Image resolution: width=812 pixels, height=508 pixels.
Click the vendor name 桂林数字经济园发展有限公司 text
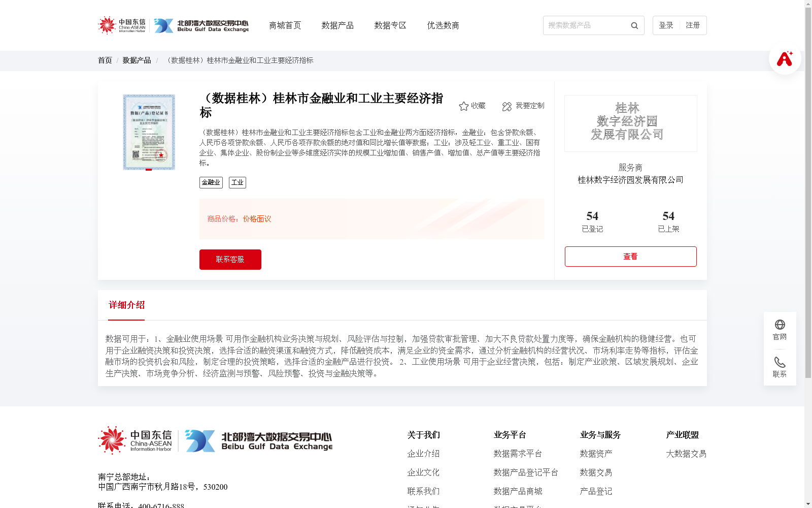point(631,180)
